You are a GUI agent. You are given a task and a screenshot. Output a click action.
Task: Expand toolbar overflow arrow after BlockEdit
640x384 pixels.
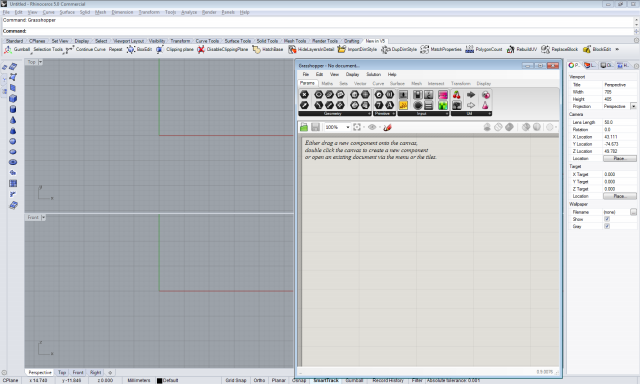(617, 49)
